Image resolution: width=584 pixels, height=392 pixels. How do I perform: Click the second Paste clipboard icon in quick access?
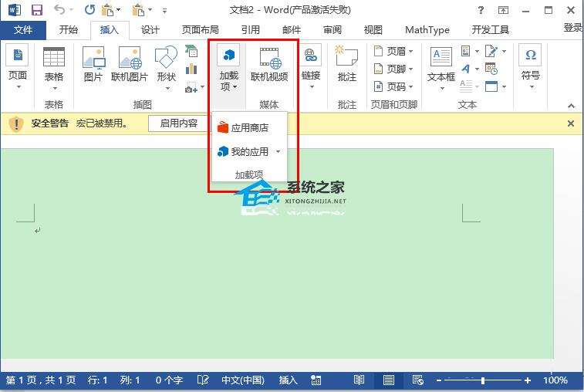click(x=138, y=10)
